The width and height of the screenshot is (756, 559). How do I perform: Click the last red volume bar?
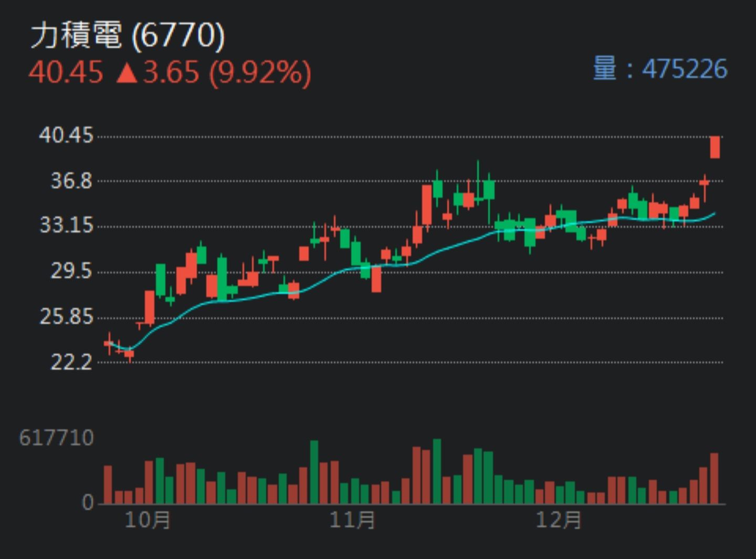715,478
